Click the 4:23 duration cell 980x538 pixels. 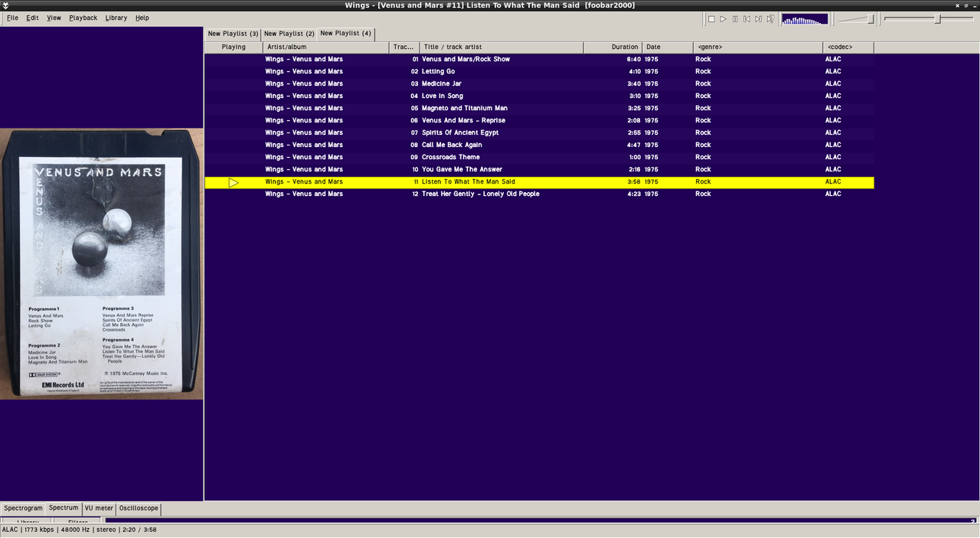coord(633,194)
